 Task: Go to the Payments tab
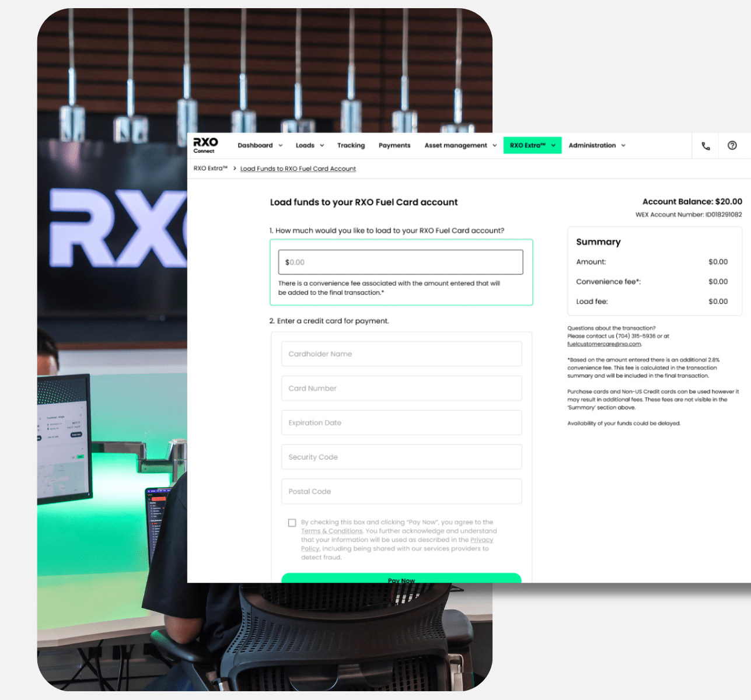click(x=394, y=145)
